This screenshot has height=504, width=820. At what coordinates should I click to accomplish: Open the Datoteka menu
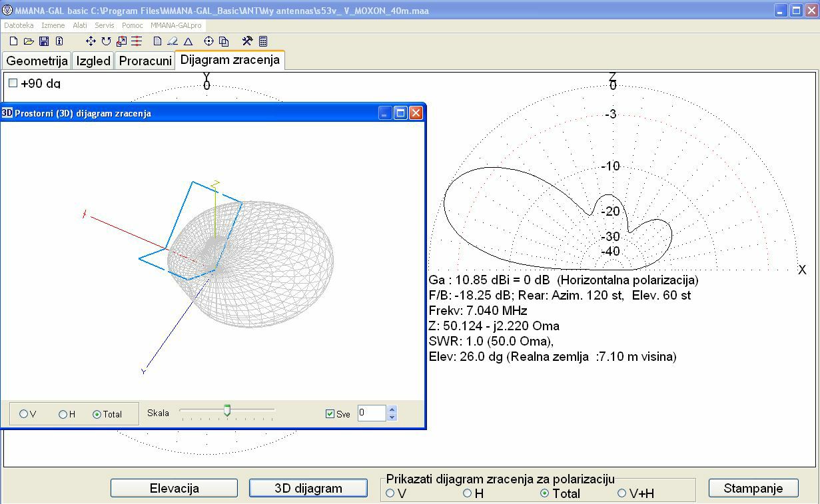point(19,25)
